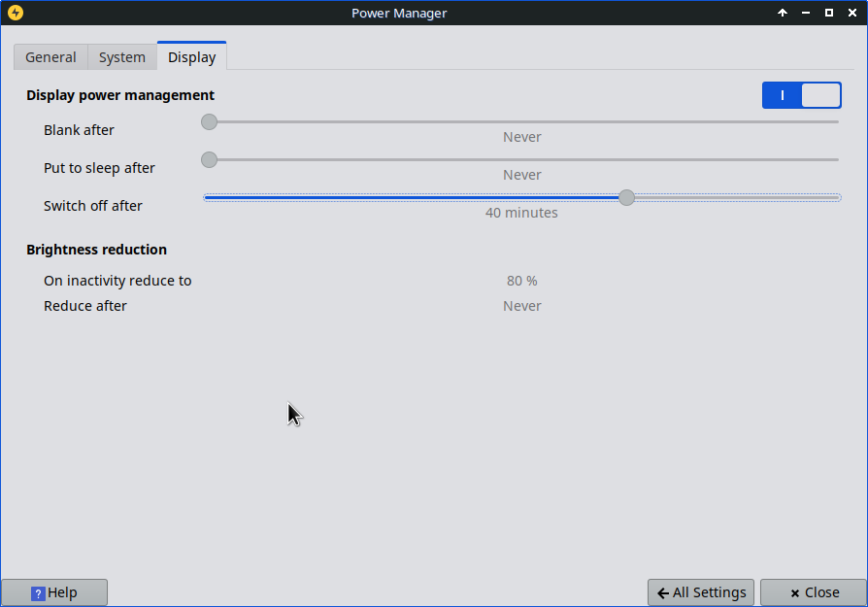Maximize the Power Manager window
The width and height of the screenshot is (868, 607).
[829, 13]
